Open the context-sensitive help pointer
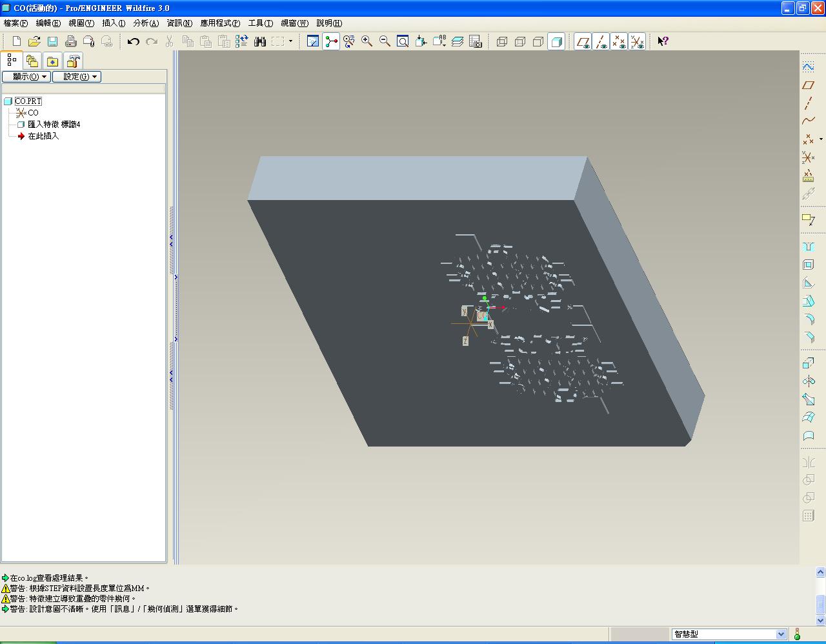This screenshot has width=826, height=644. click(663, 41)
